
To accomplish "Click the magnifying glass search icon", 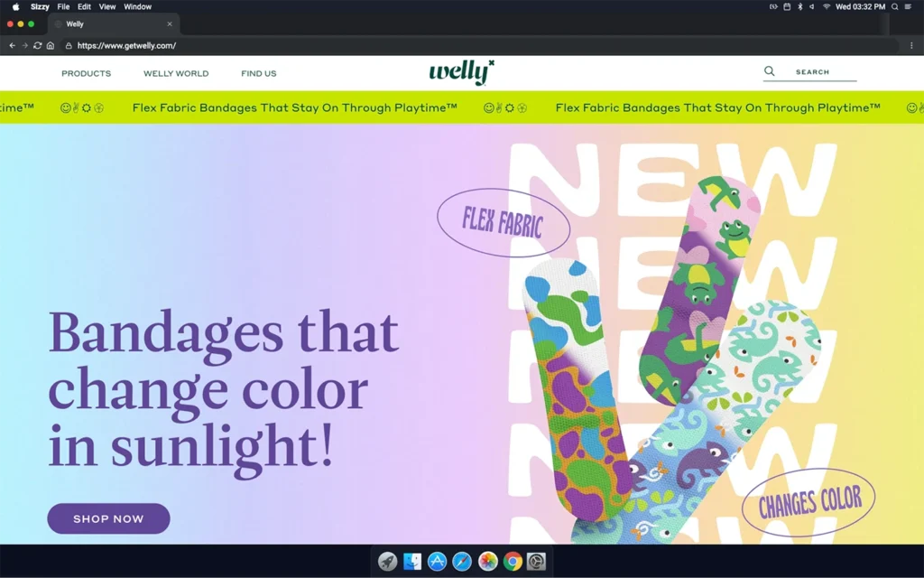I will (x=769, y=71).
